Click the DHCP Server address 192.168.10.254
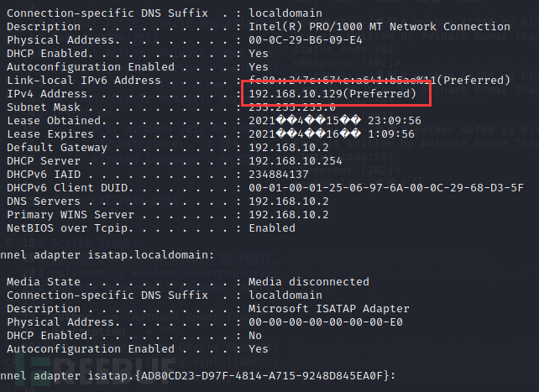539x392 pixels. click(x=296, y=161)
